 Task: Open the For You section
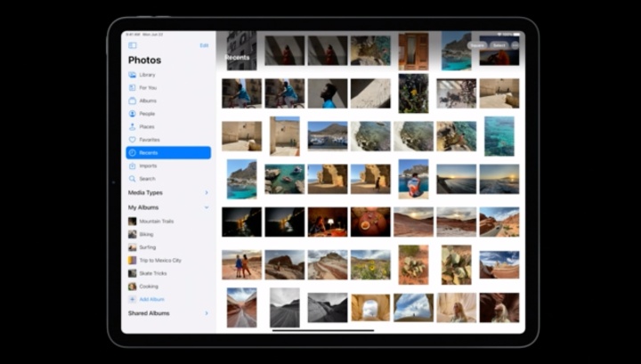point(147,87)
